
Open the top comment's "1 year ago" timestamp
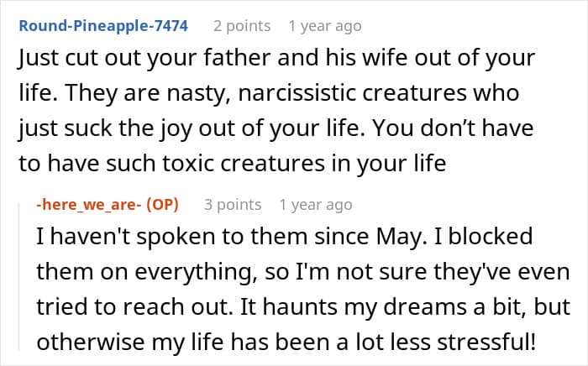click(324, 26)
